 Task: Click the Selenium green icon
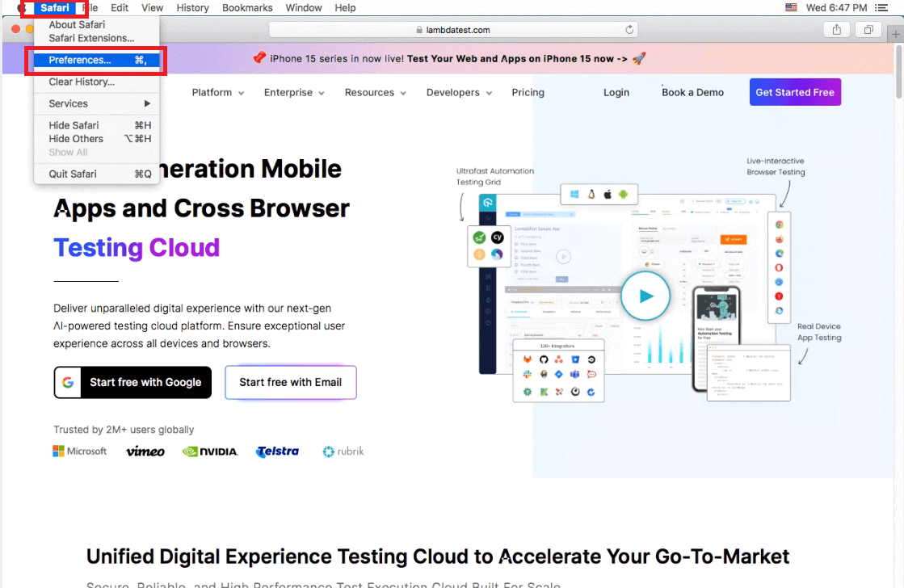(479, 237)
